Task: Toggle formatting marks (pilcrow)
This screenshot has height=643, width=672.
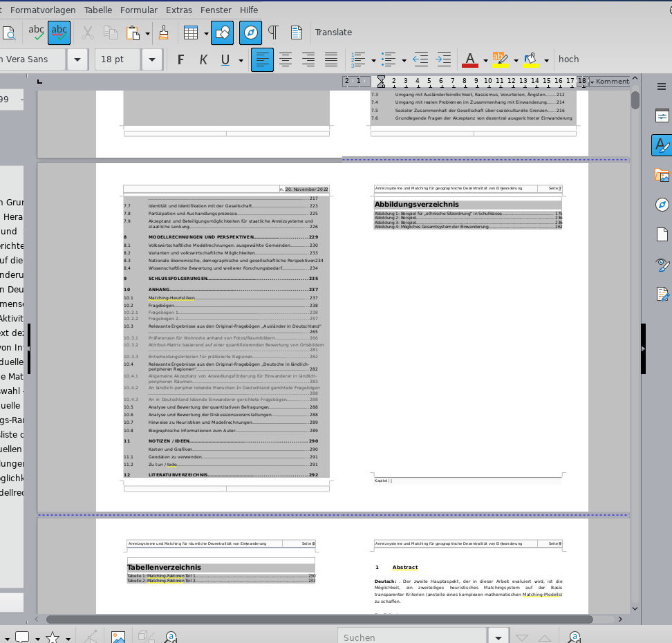Action: [273, 33]
